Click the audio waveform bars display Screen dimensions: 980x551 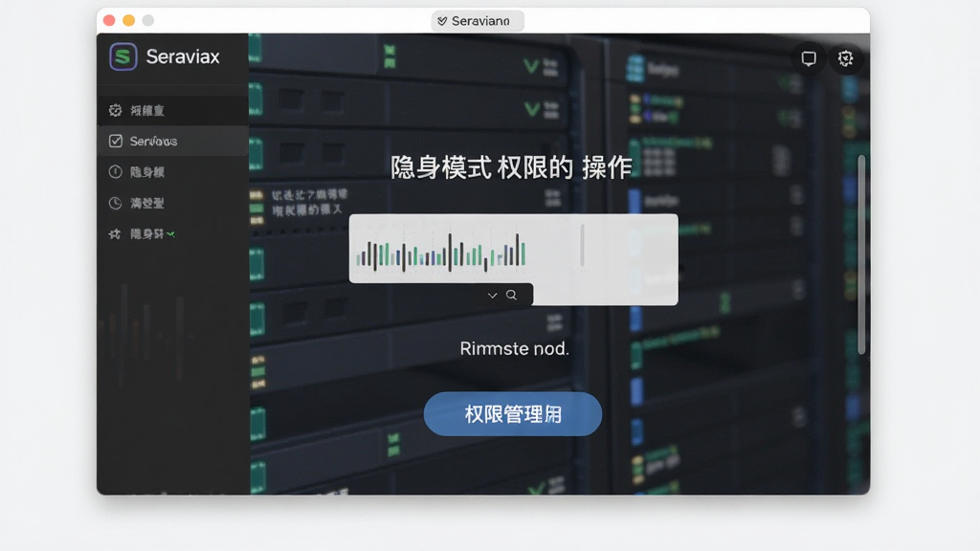coord(441,252)
